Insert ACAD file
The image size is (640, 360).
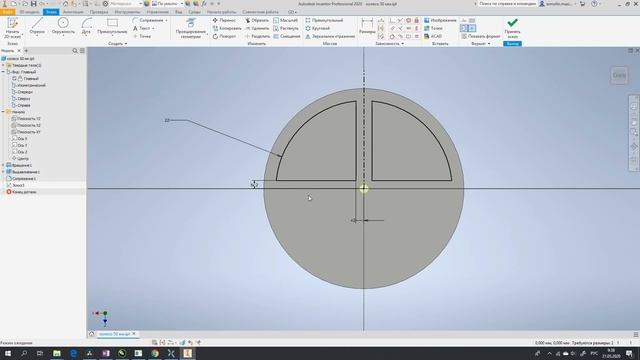433,36
